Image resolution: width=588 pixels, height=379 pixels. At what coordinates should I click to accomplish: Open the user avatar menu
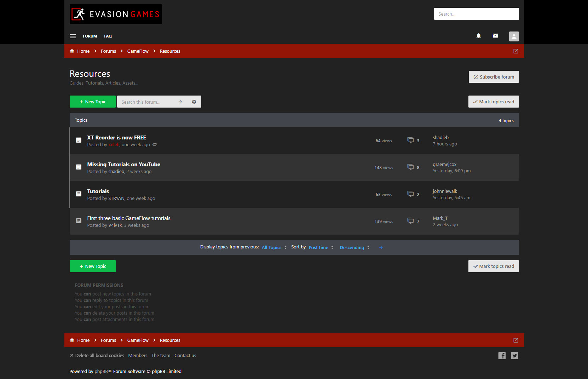click(x=514, y=36)
